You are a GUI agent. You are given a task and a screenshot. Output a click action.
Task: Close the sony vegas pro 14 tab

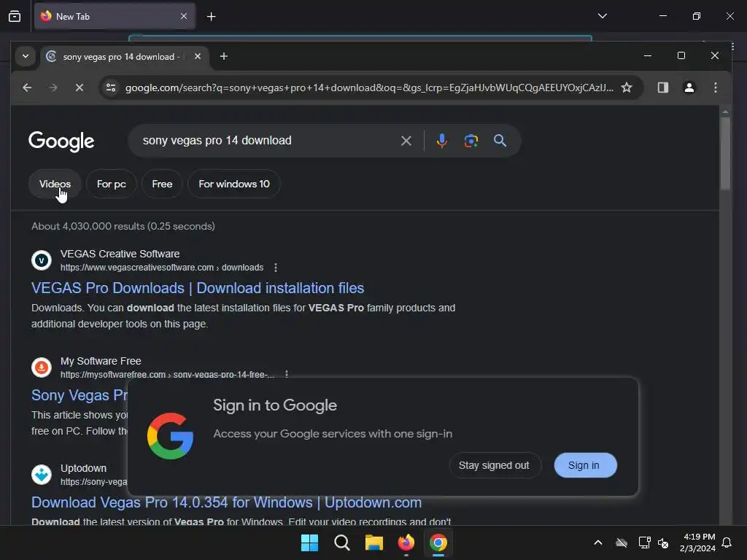(x=197, y=56)
